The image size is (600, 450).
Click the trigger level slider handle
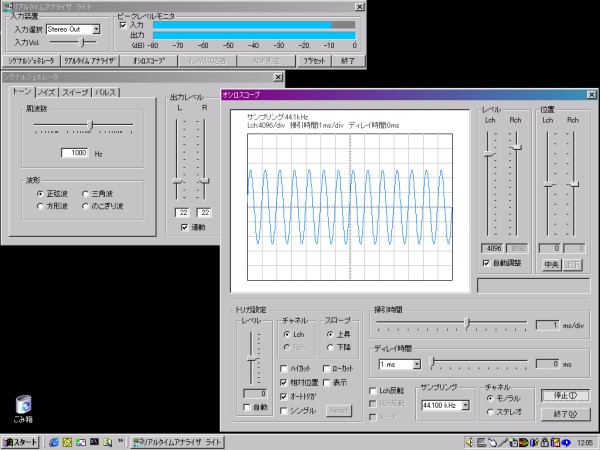point(251,359)
